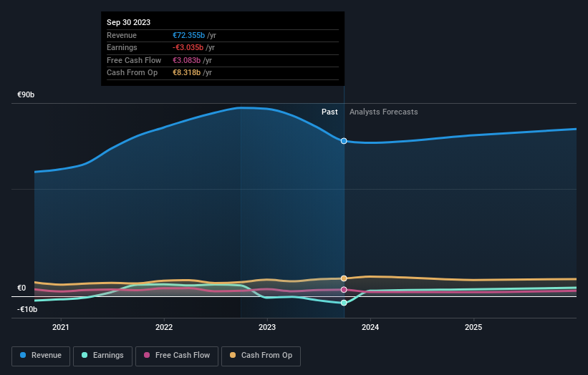588x375 pixels.
Task: Click the 2025 x-axis label
Action: pyautogui.click(x=473, y=327)
